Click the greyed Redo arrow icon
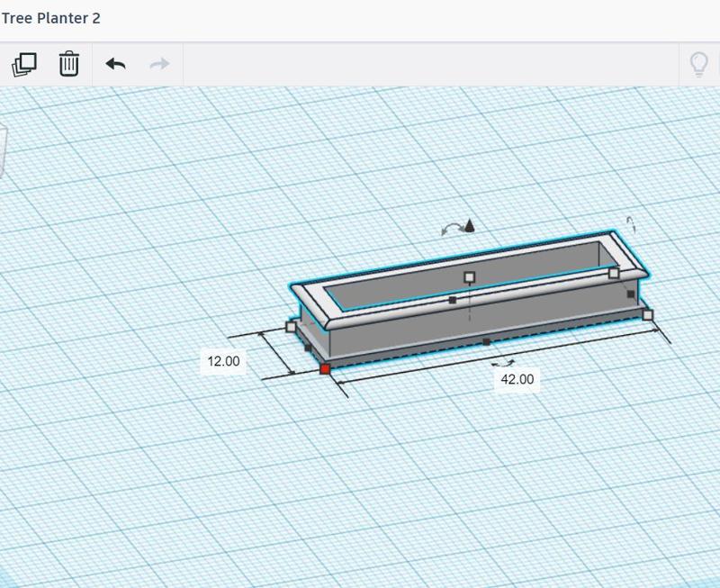The height and width of the screenshot is (588, 720). pos(160,64)
